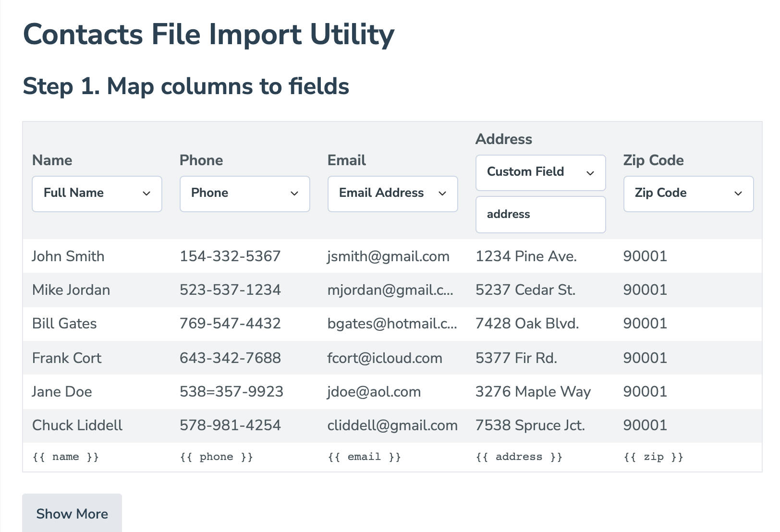Click the Step 1 heading text
Image resolution: width=780 pixels, height=532 pixels.
(186, 86)
